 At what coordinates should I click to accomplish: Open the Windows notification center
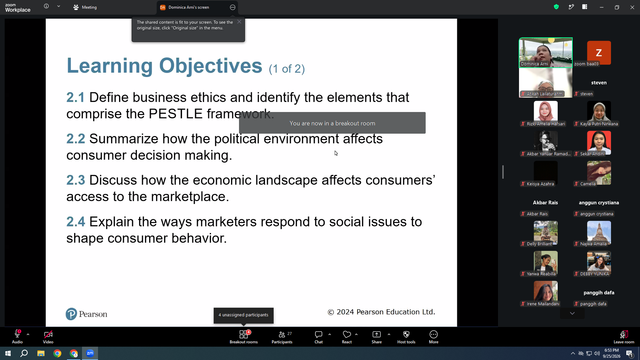pos(630,353)
